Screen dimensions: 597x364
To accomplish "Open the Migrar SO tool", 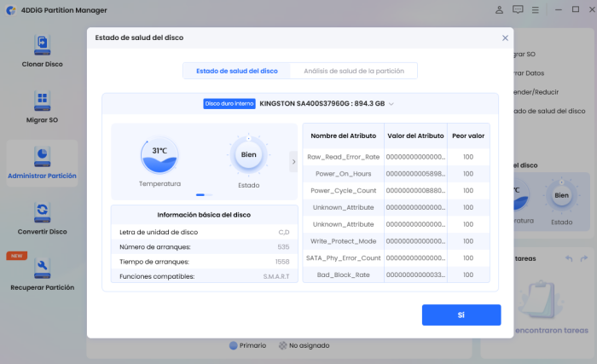I will pyautogui.click(x=42, y=101).
